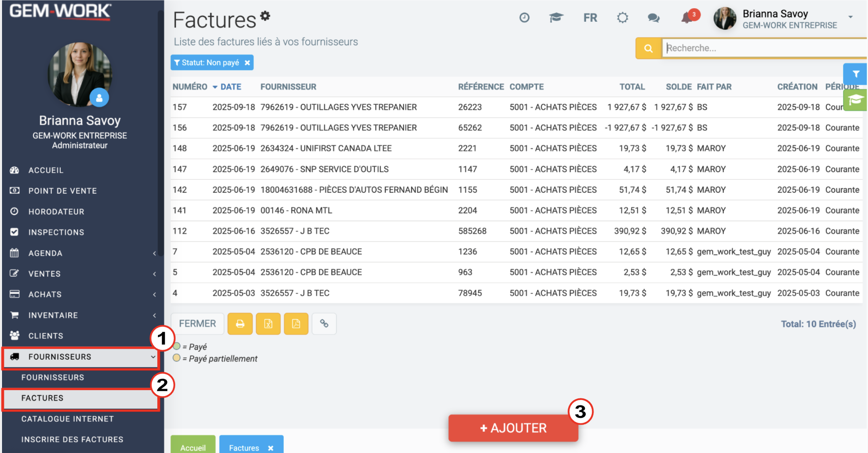Viewport: 868px width, 453px height.
Task: Open the FOURNISSEURS submenu item
Action: pyautogui.click(x=53, y=378)
